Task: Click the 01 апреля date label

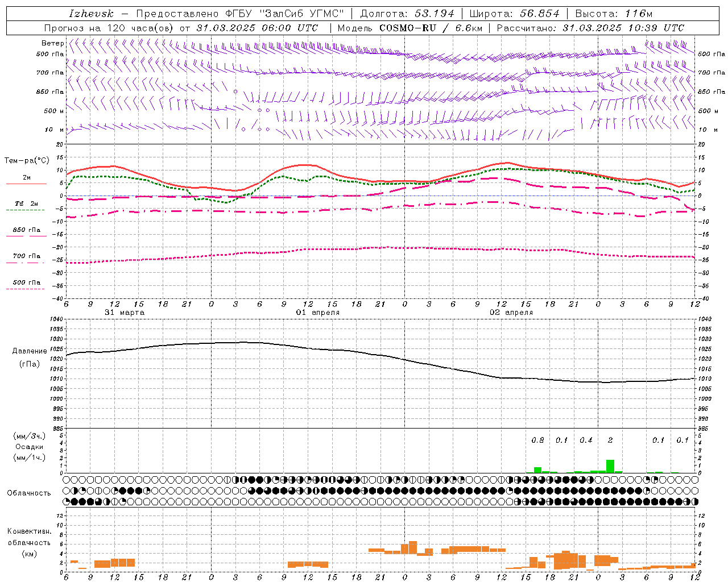Action: tap(318, 313)
